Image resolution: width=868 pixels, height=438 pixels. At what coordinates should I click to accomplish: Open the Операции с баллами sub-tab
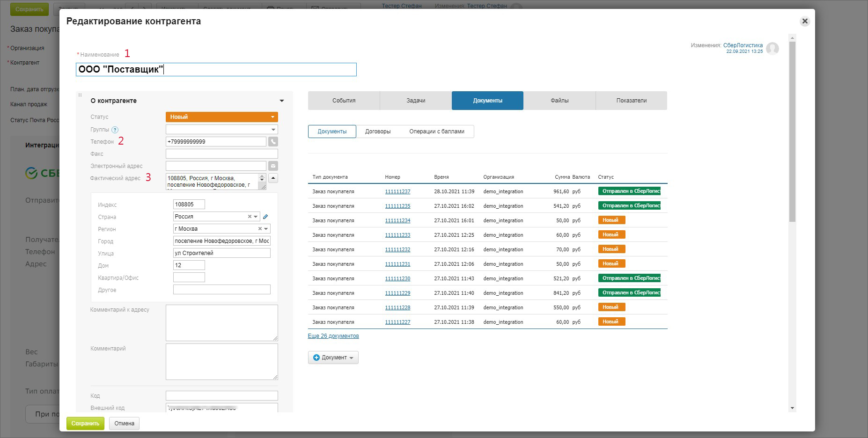[x=437, y=131]
